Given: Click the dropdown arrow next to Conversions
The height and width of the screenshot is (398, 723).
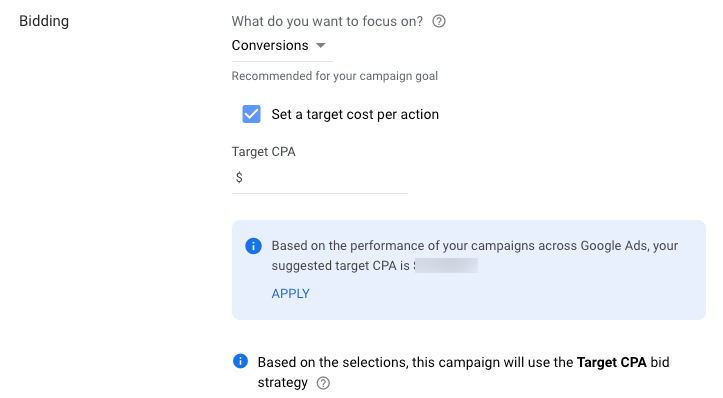Looking at the screenshot, I should 320,45.
